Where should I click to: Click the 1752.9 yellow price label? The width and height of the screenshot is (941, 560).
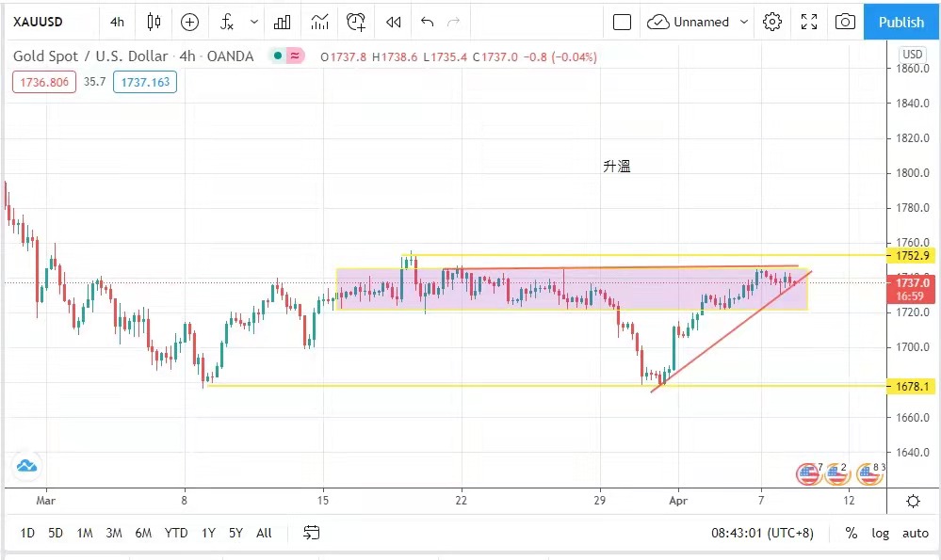[x=912, y=255]
